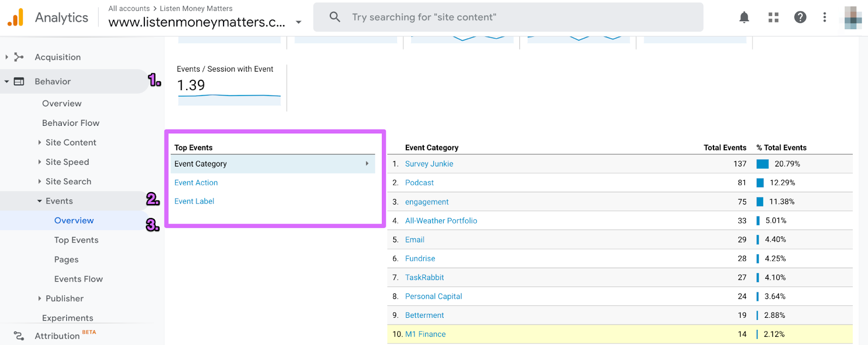Click the Behavior section icon
Image resolution: width=868 pixels, height=345 pixels.
pos(19,81)
